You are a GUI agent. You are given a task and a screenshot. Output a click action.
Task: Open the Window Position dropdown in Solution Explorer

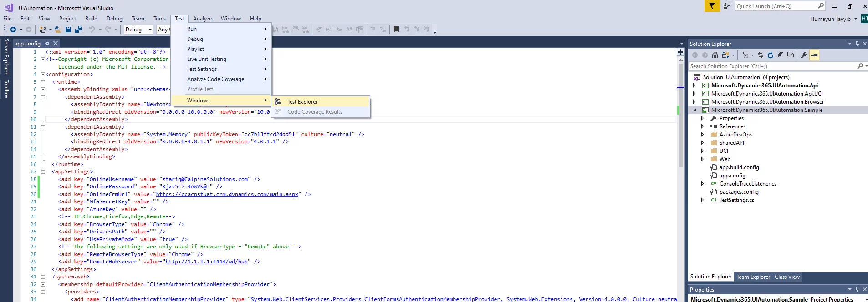[x=849, y=44]
